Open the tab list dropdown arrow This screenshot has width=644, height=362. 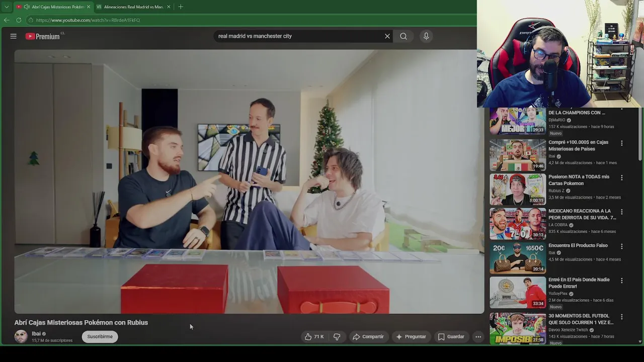[6, 7]
